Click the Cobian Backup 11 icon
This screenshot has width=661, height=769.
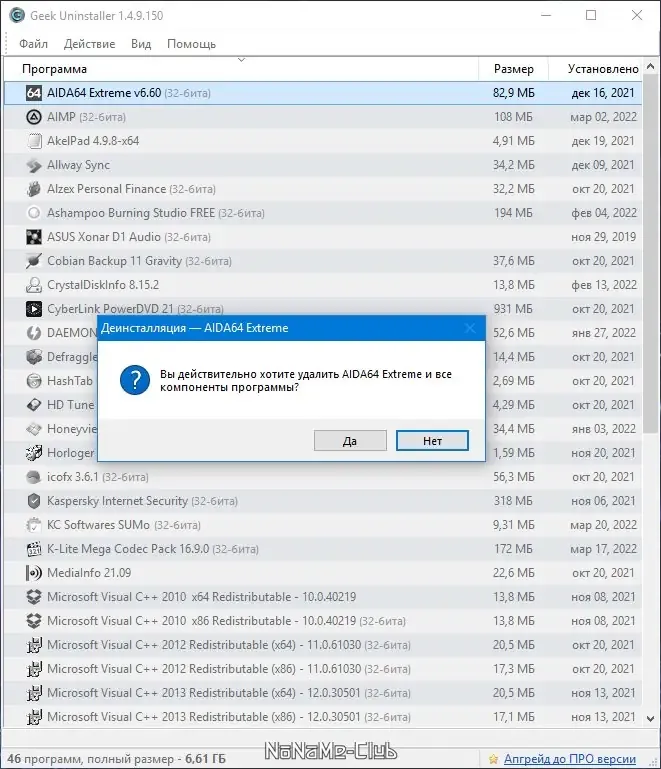(x=34, y=261)
